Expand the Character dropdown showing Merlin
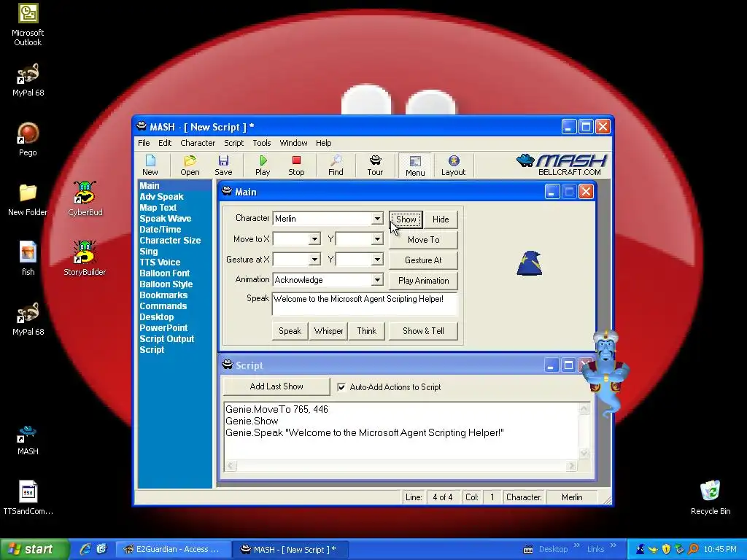747x560 pixels. 377,219
